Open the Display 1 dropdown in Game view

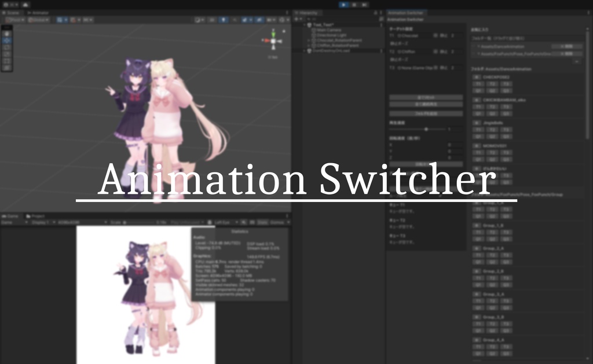point(42,222)
